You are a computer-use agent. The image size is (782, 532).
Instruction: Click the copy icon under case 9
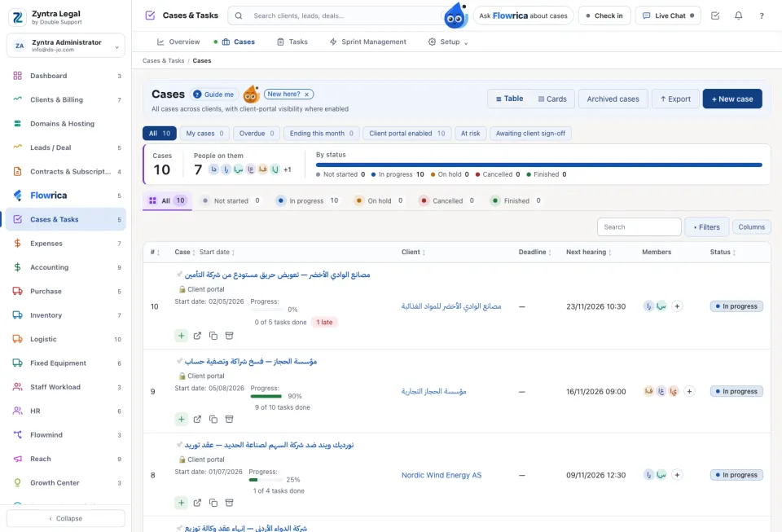point(213,420)
